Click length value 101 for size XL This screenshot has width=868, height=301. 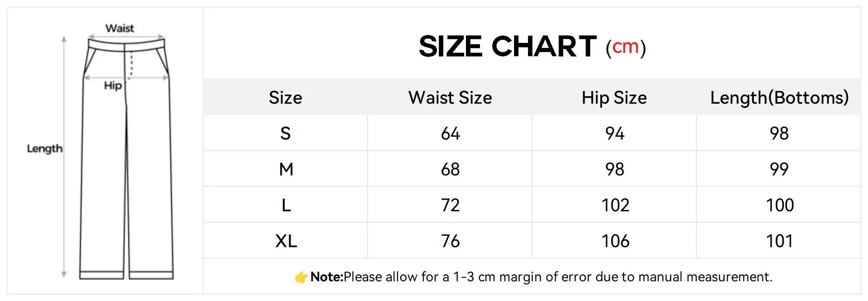pyautogui.click(x=779, y=241)
